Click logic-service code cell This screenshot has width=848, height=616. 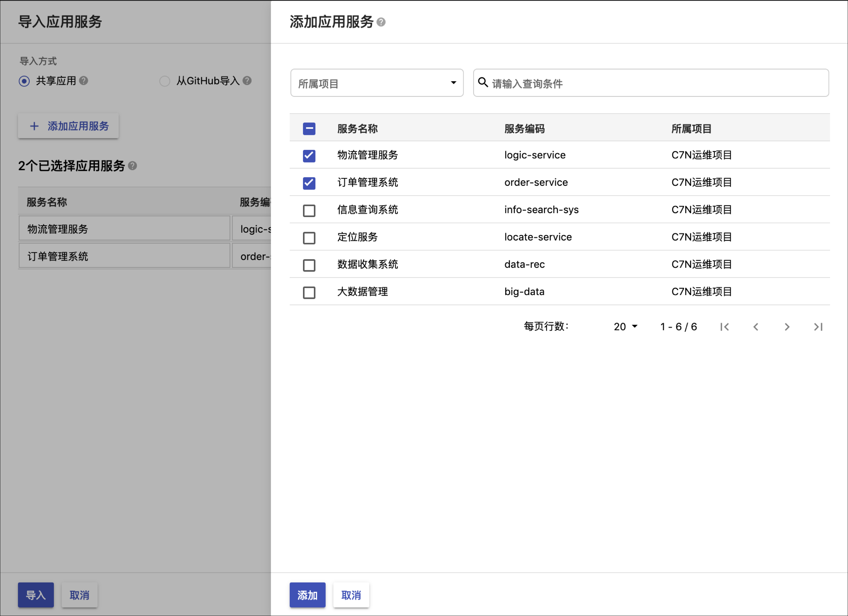[x=535, y=155]
